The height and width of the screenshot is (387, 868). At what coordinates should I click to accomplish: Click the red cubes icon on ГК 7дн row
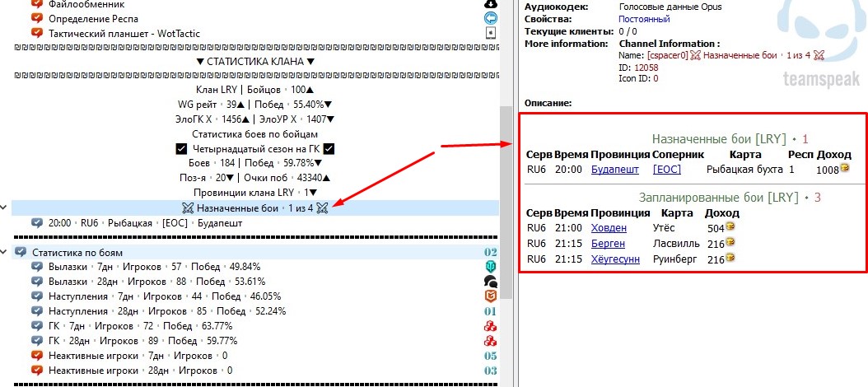tap(491, 326)
